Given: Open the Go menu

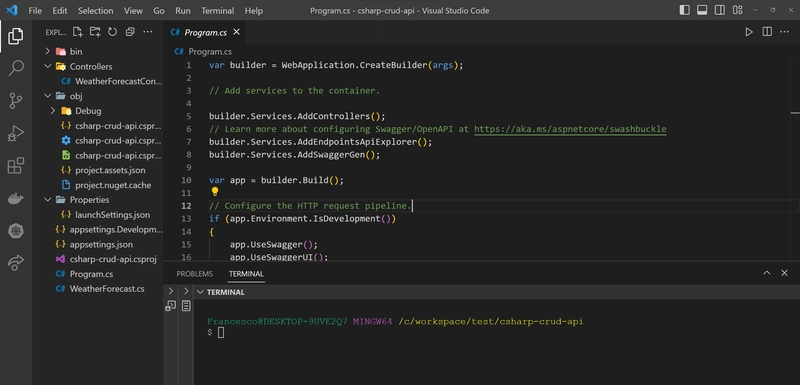Looking at the screenshot, I should [x=159, y=10].
